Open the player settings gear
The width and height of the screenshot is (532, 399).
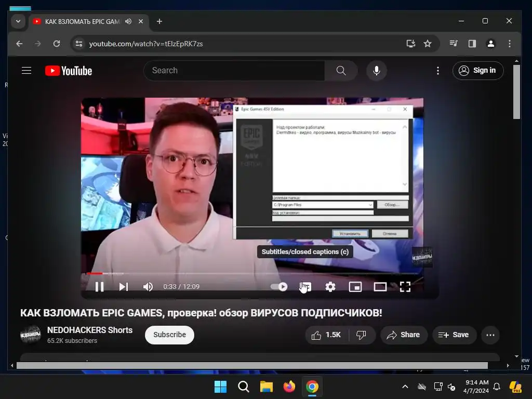(330, 287)
